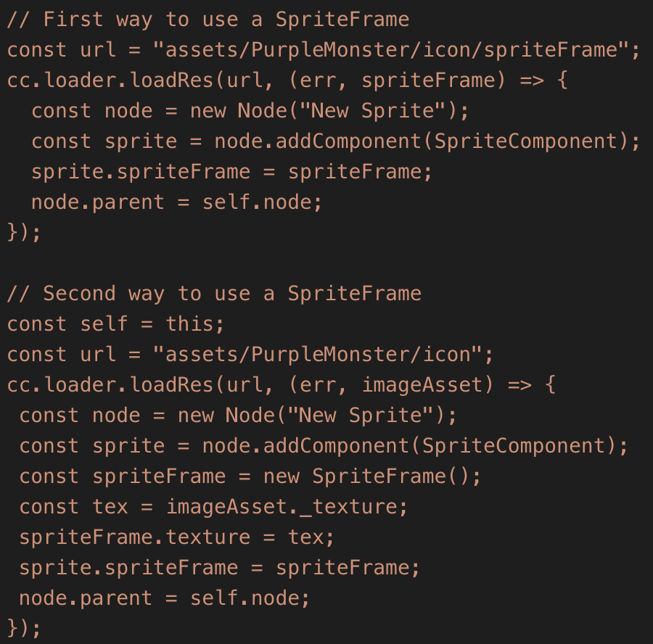The height and width of the screenshot is (644, 653).
Task: Click the "this" keyword
Action: (190, 324)
